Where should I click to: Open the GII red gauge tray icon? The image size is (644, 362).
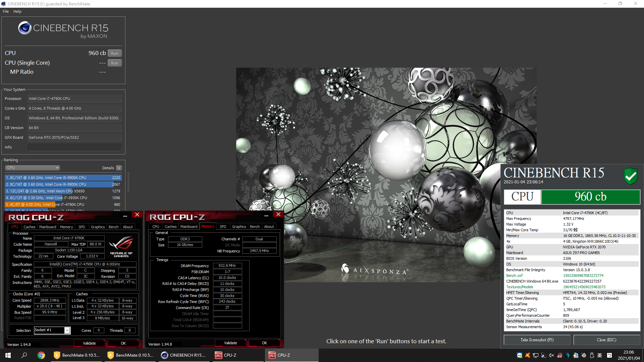tap(559, 355)
